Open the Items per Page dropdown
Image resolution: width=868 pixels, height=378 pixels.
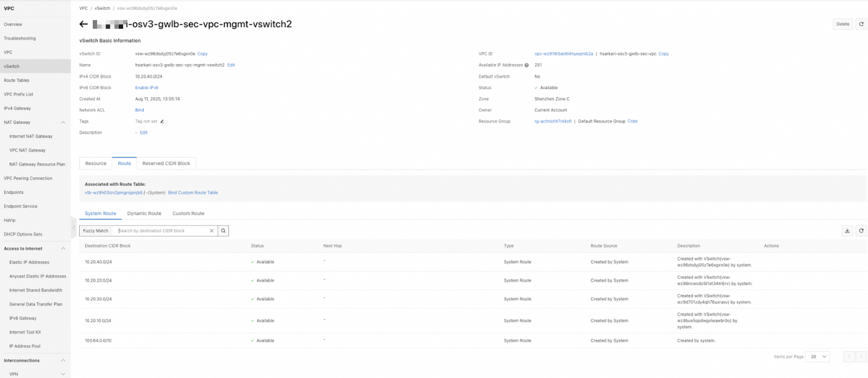pyautogui.click(x=817, y=357)
